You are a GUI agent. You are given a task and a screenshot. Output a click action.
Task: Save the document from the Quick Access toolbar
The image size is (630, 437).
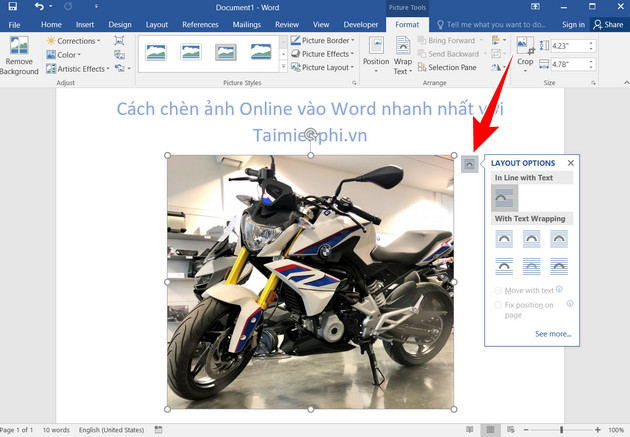[13, 6]
